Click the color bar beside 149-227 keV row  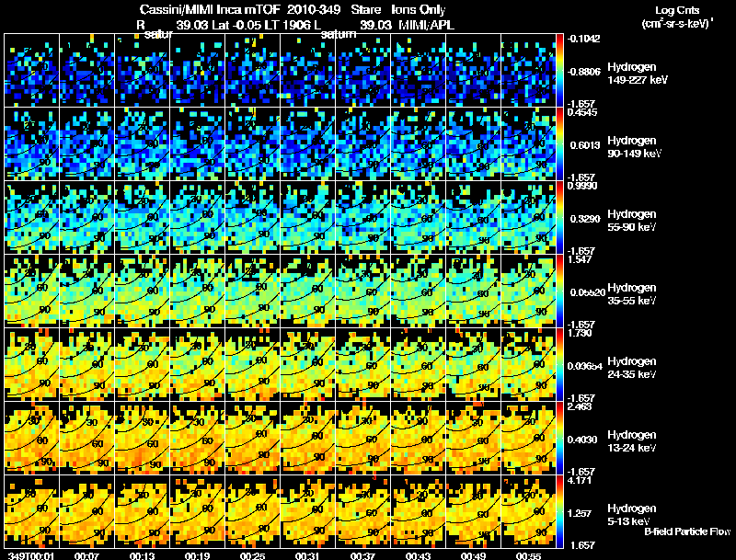click(559, 70)
